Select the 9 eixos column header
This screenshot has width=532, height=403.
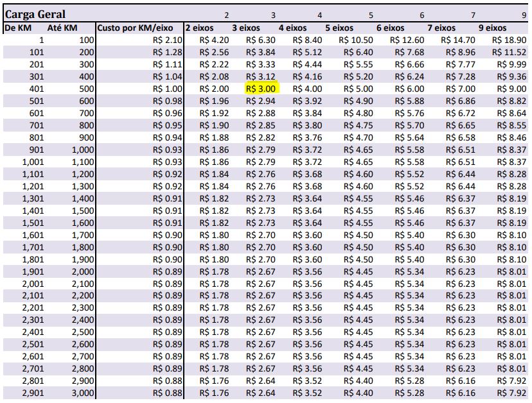point(492,28)
